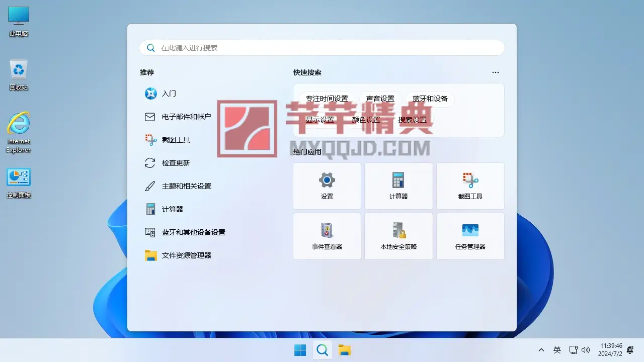Switch input language via 英 indicator
Viewport: 644px width, 362px height.
(557, 350)
